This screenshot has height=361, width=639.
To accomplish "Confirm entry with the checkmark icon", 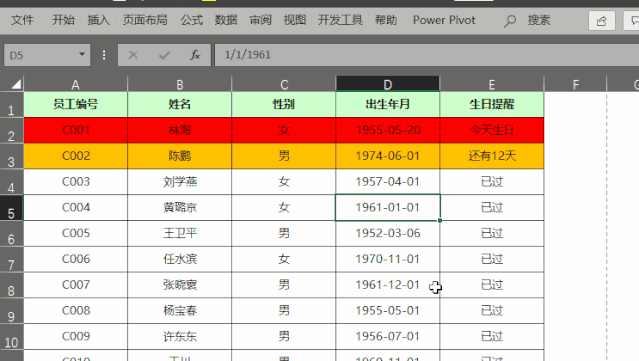I will tap(164, 55).
